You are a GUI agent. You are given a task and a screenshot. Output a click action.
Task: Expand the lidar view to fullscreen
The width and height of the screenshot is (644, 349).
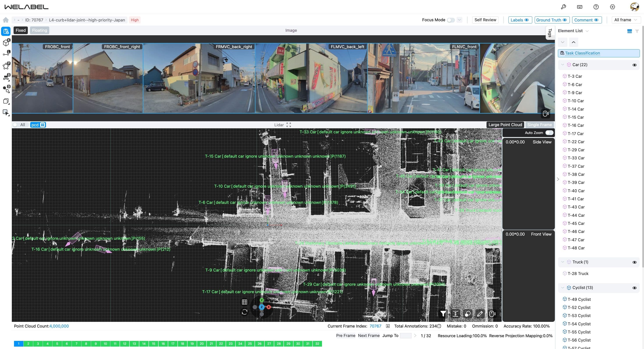pyautogui.click(x=289, y=125)
